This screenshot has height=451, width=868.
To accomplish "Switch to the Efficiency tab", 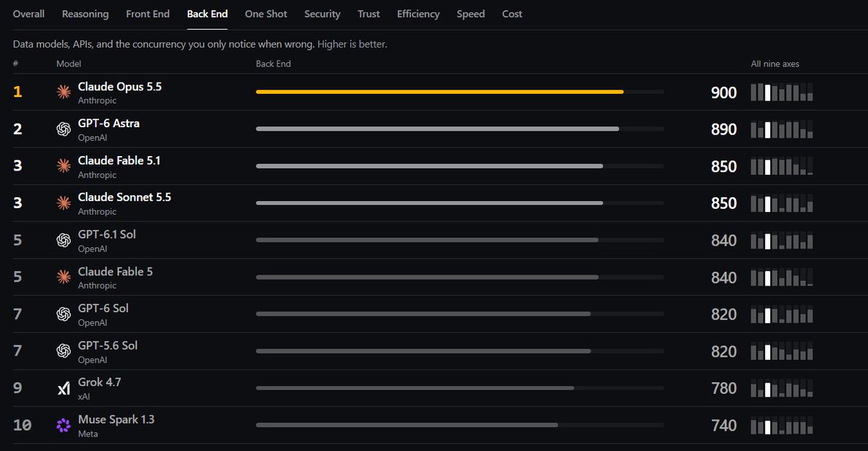I will pos(418,14).
